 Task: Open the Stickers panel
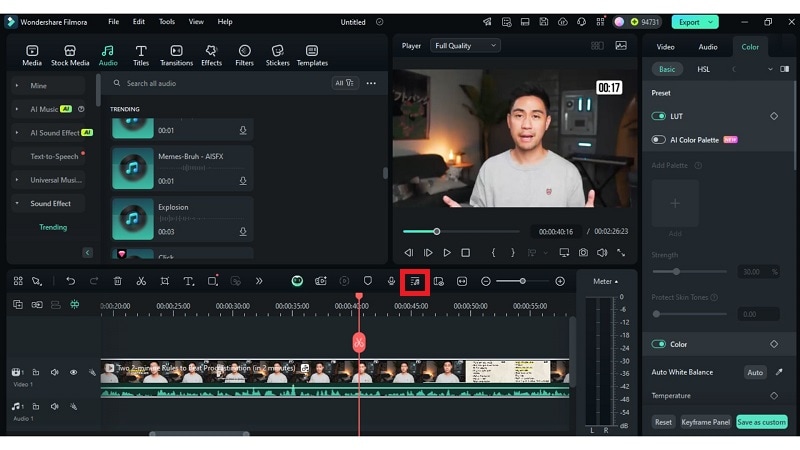278,55
